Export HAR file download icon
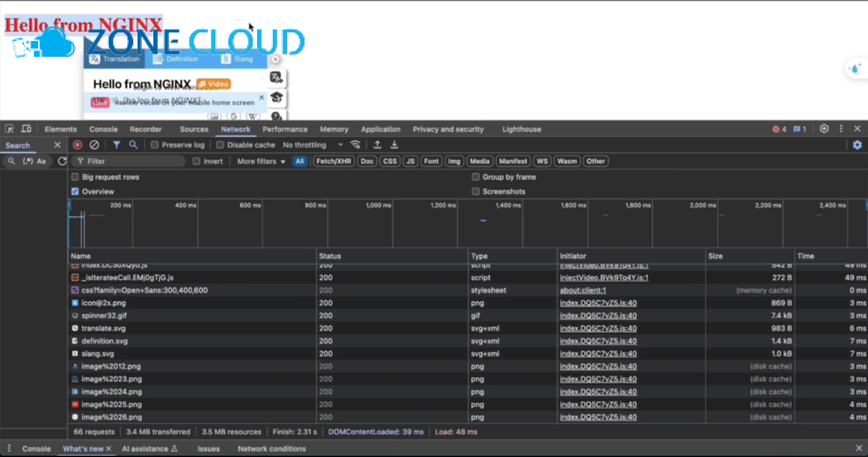This screenshot has height=457, width=868. (394, 145)
